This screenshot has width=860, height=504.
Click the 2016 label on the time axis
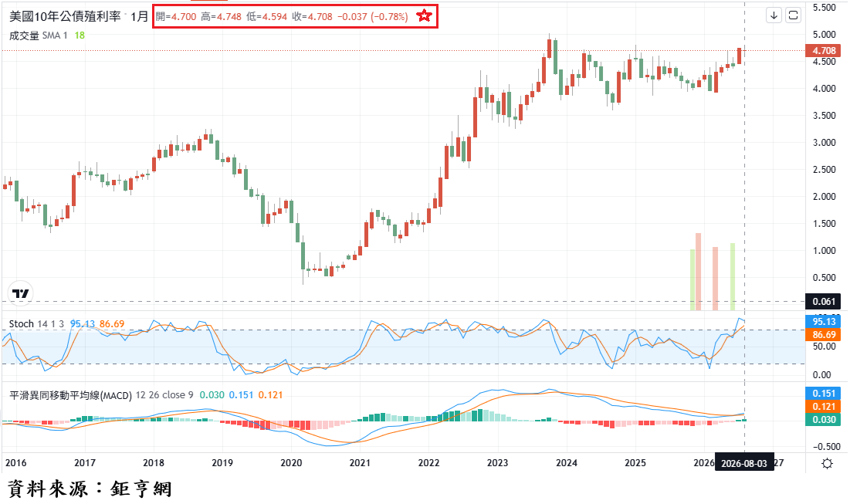16,463
